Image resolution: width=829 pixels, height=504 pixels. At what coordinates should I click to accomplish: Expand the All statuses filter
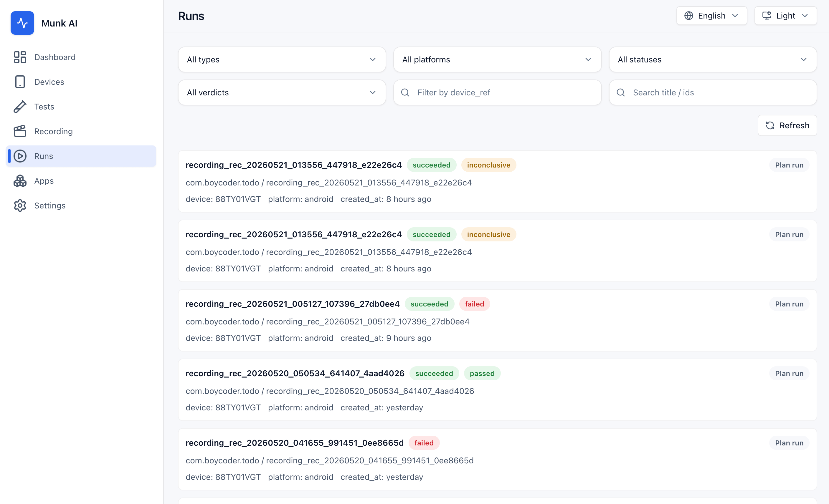pyautogui.click(x=713, y=59)
